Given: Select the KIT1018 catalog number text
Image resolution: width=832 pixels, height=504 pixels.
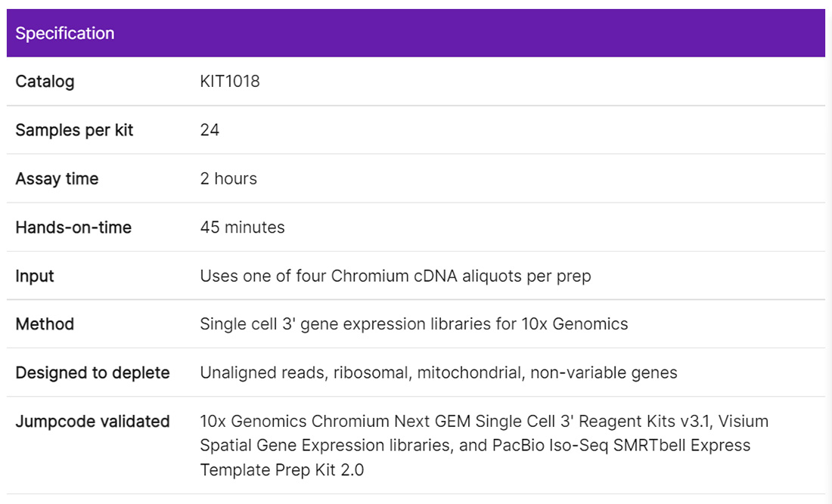Looking at the screenshot, I should tap(230, 82).
